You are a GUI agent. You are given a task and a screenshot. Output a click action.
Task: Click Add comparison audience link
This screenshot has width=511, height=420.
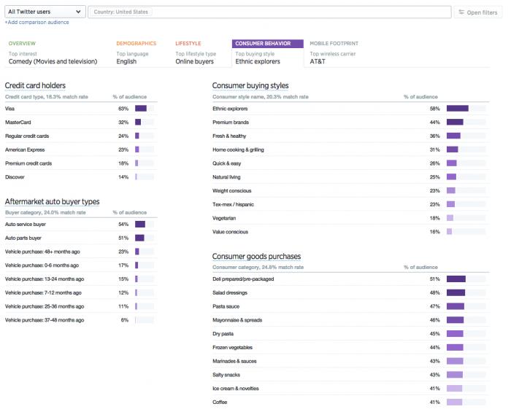(36, 23)
